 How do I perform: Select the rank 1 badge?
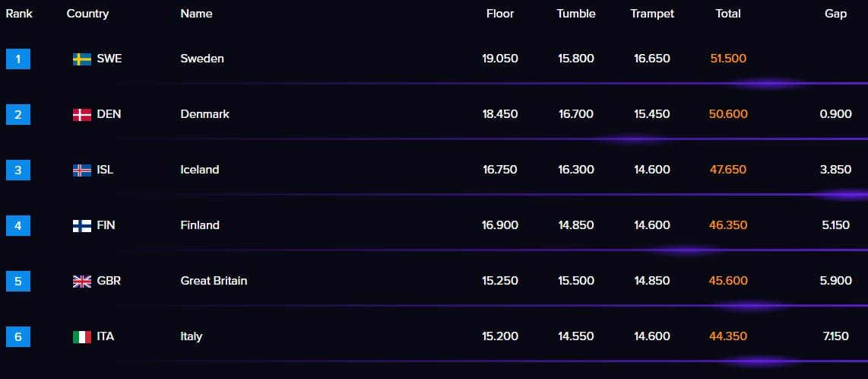[x=18, y=59]
